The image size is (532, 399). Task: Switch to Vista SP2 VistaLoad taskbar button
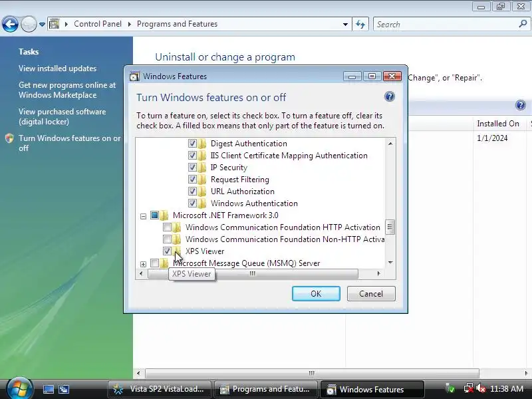pos(159,389)
